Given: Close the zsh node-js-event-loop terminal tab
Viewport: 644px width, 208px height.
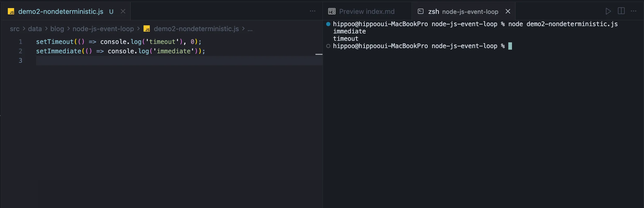Looking at the screenshot, I should (508, 11).
